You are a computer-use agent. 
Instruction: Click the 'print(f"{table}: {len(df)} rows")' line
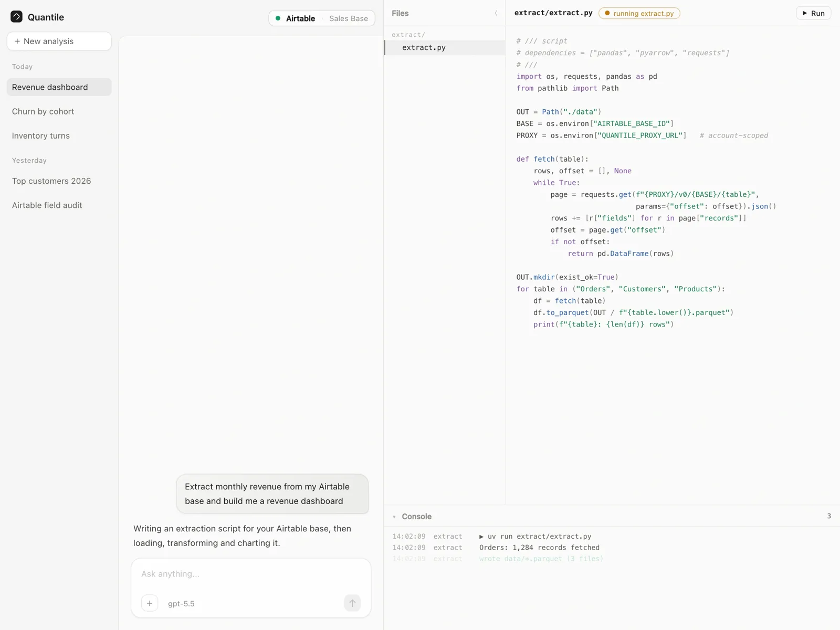[x=603, y=324]
